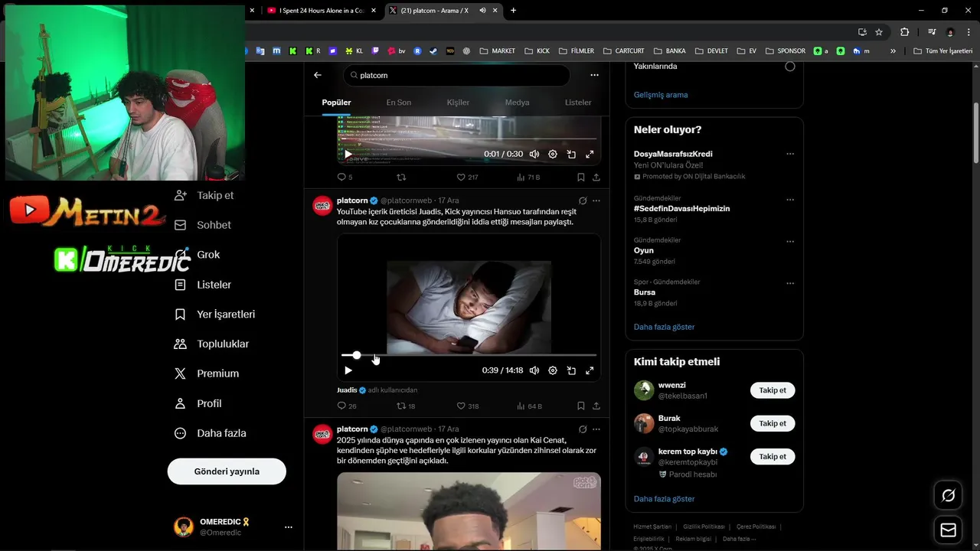This screenshot has height=551, width=980.
Task: Open Topluluklar in the sidebar
Action: pos(212,344)
